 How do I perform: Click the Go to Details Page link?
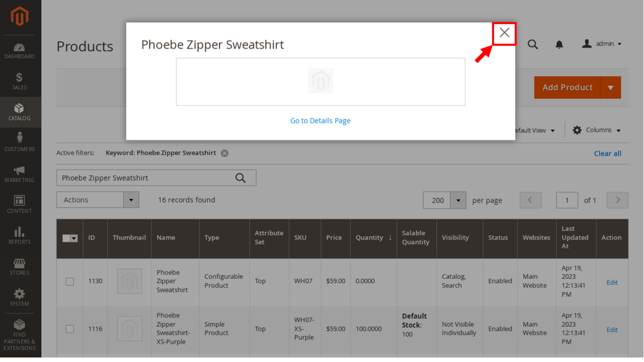320,121
